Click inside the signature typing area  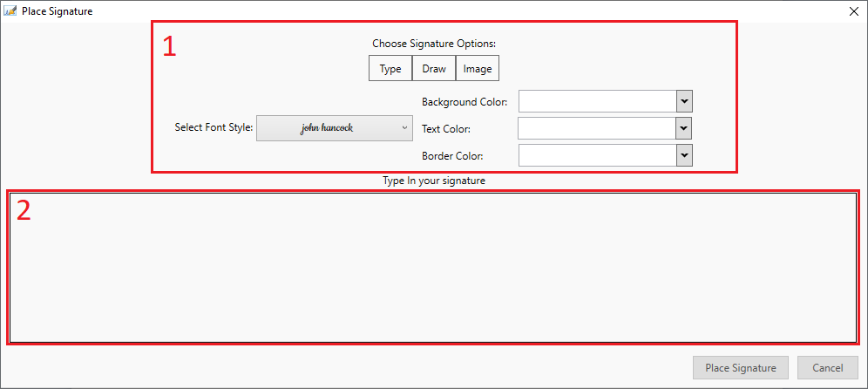pyautogui.click(x=433, y=267)
